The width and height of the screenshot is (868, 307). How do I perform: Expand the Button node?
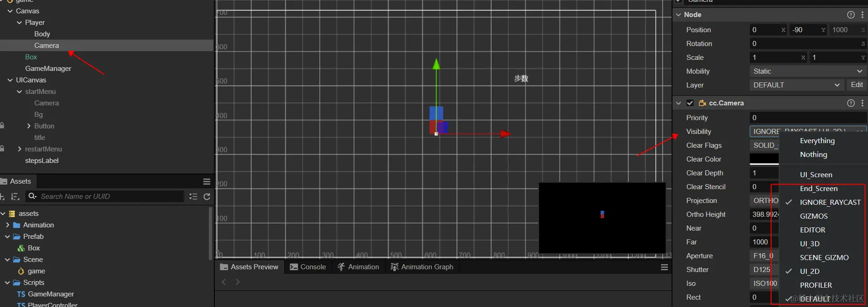[29, 126]
